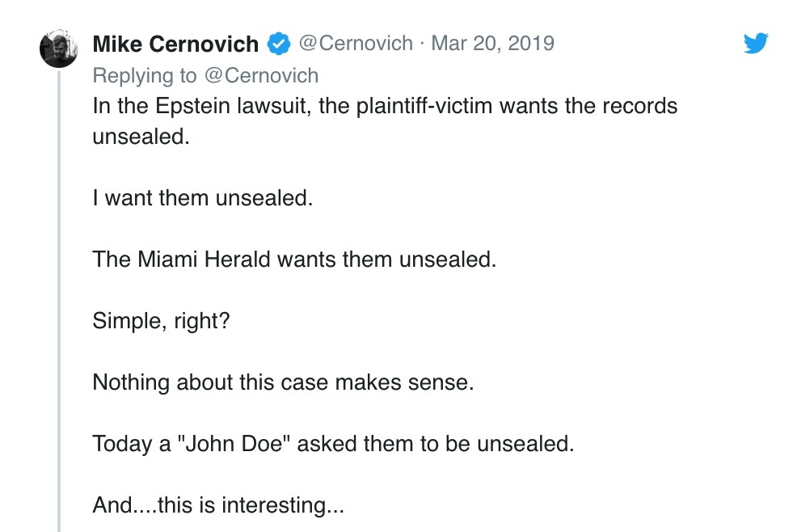Open @Cernovich in the Replying to line
This screenshot has height=532, width=797.
pos(261,75)
